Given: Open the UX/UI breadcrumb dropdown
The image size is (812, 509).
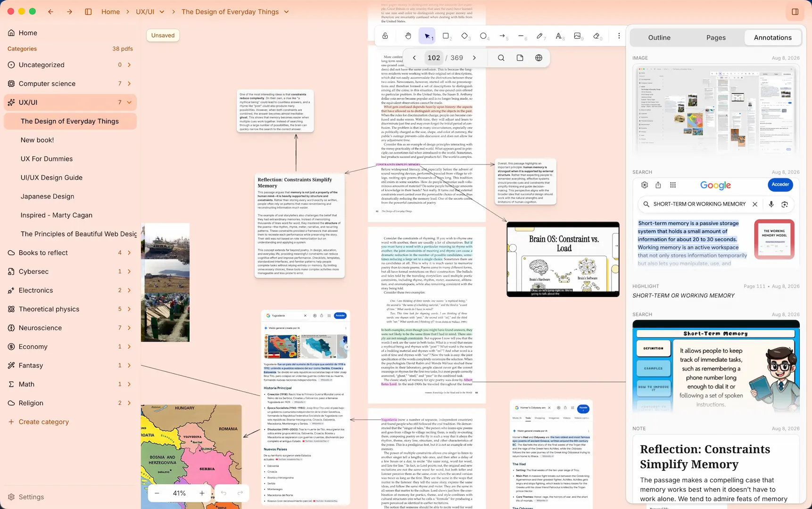Looking at the screenshot, I should coord(162,12).
